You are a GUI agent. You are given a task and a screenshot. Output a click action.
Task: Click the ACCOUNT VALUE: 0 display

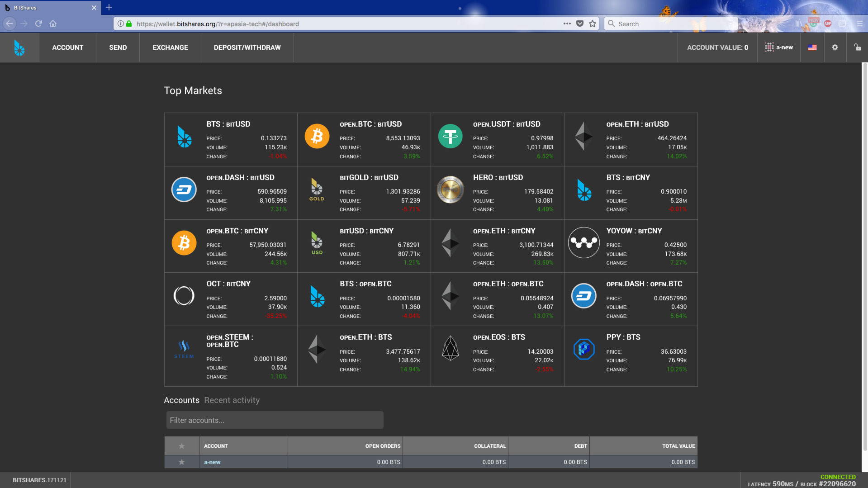click(x=718, y=47)
